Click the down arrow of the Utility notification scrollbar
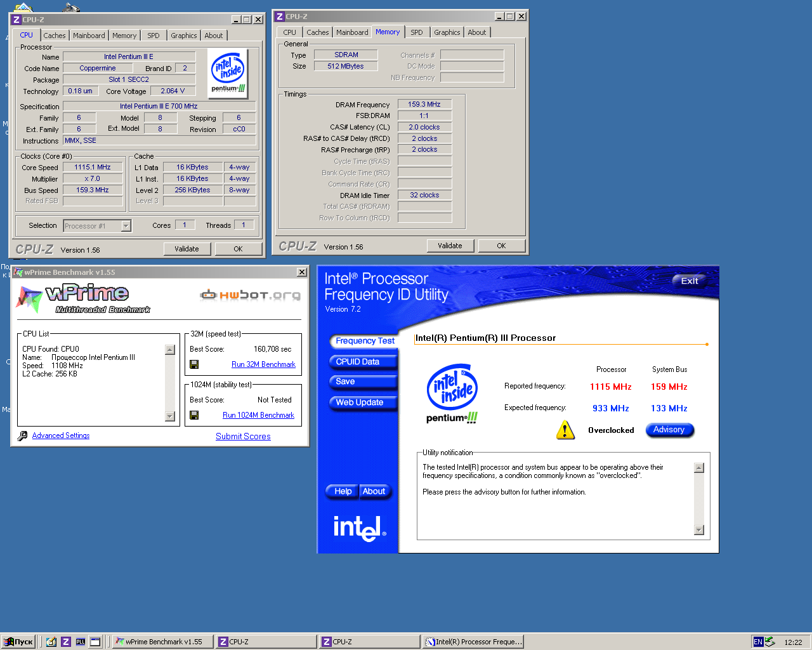 tap(699, 530)
